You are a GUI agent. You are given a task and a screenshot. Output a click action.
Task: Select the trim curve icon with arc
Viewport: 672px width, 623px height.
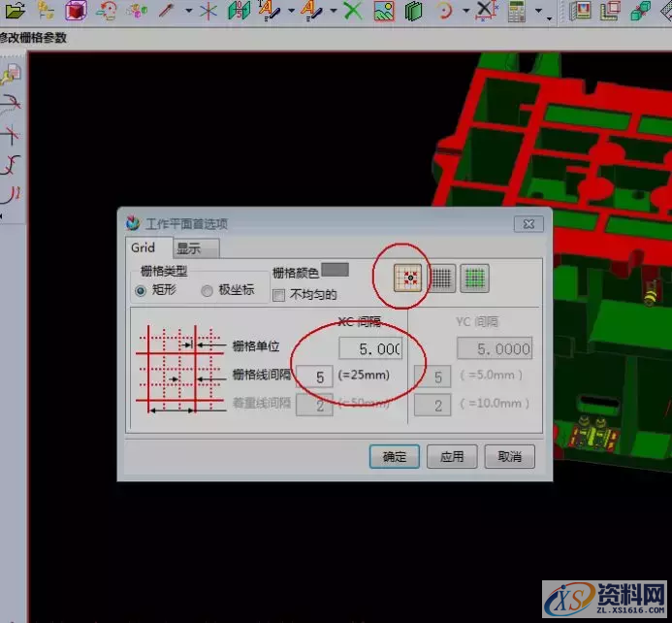(11, 105)
